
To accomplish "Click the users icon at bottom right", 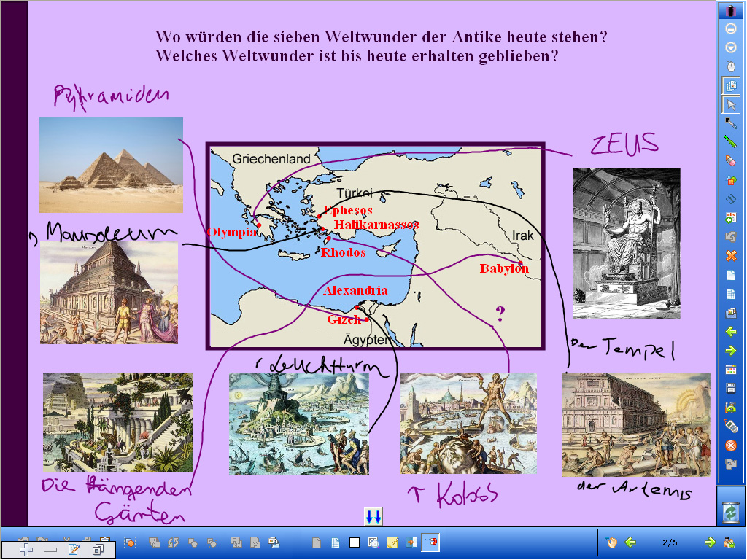I will pos(729,542).
